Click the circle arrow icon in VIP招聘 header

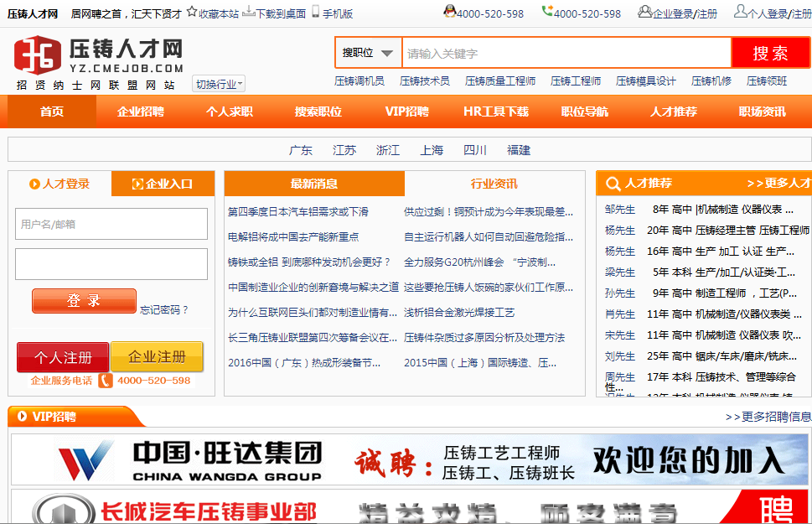[22, 416]
